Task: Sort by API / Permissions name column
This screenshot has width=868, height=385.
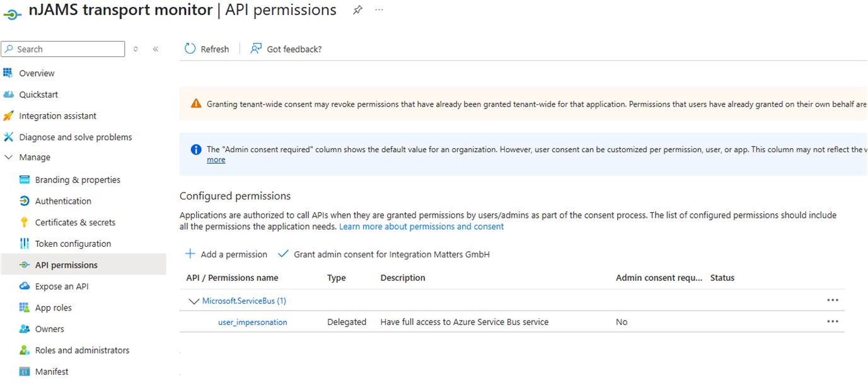Action: click(x=232, y=278)
